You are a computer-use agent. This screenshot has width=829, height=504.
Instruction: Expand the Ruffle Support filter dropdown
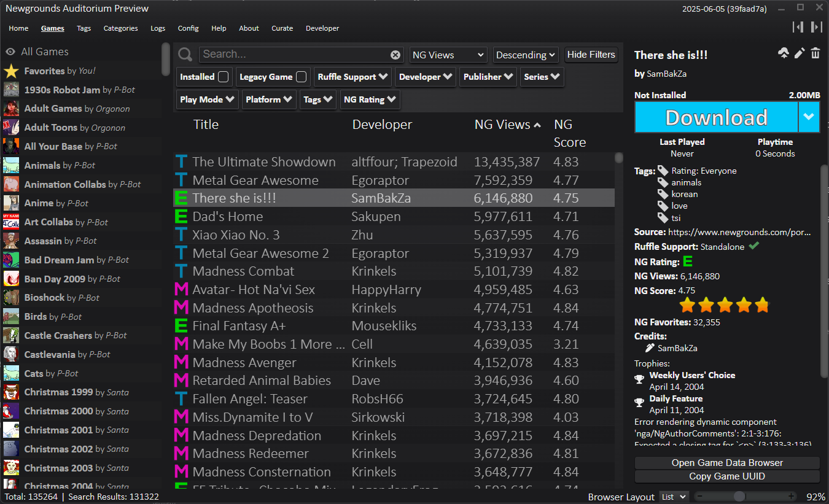[x=352, y=77]
